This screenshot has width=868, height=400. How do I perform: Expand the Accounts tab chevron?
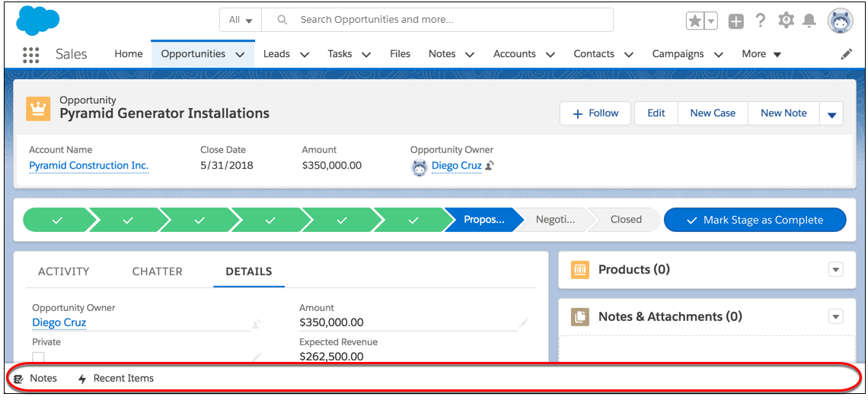(x=550, y=54)
